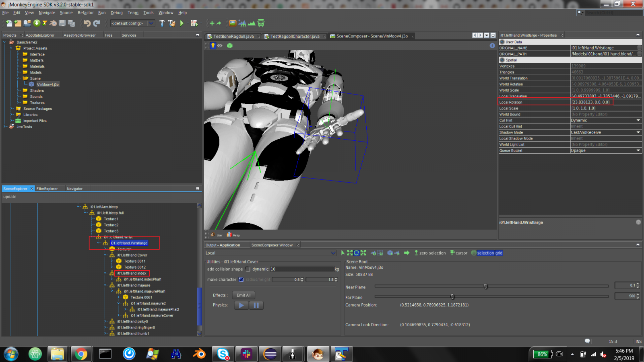Image resolution: width=644 pixels, height=362 pixels.
Task: Click the Clean and Build icon
Action: 172,23
